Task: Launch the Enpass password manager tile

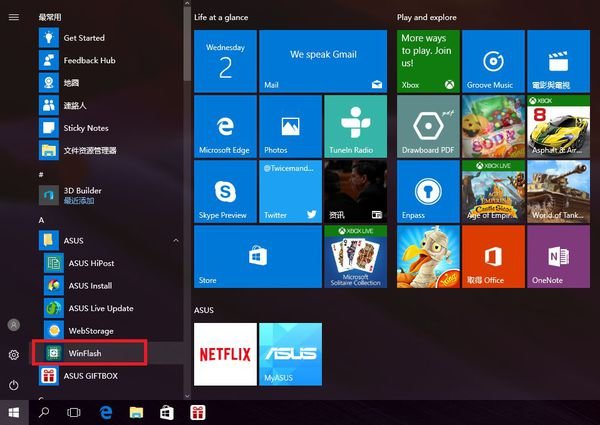Action: tap(428, 190)
